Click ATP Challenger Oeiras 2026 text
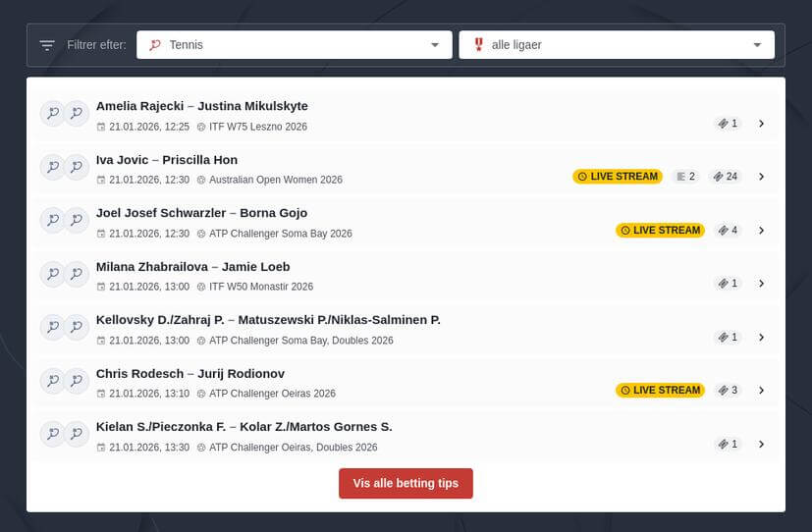 [x=272, y=394]
